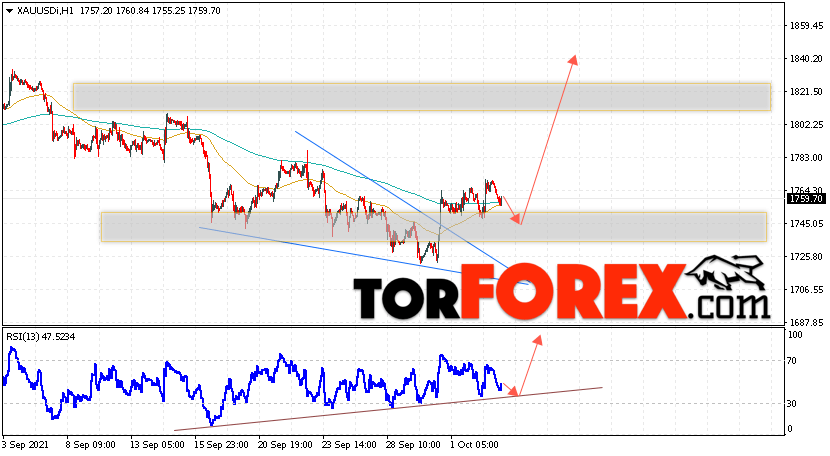Click the 1725.80 price axis value
This screenshot has width=830, height=456.
pyautogui.click(x=806, y=257)
